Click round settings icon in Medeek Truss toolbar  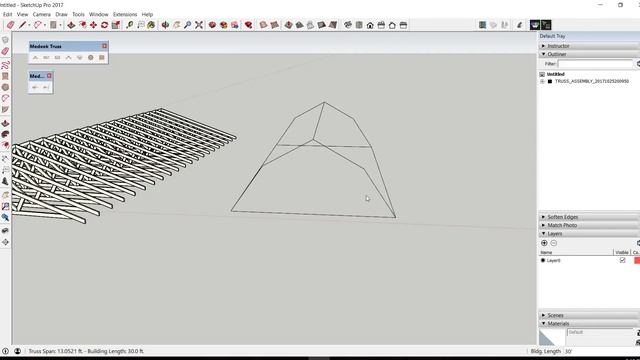pos(91,58)
